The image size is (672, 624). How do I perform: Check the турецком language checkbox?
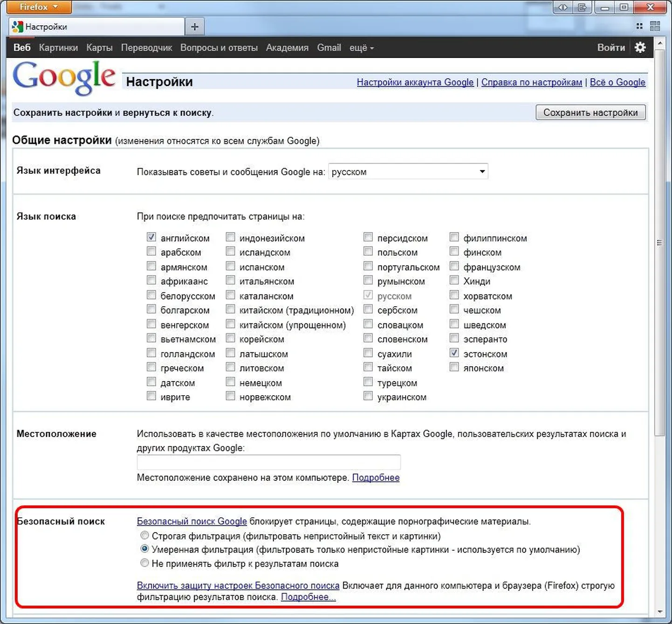[x=368, y=382]
